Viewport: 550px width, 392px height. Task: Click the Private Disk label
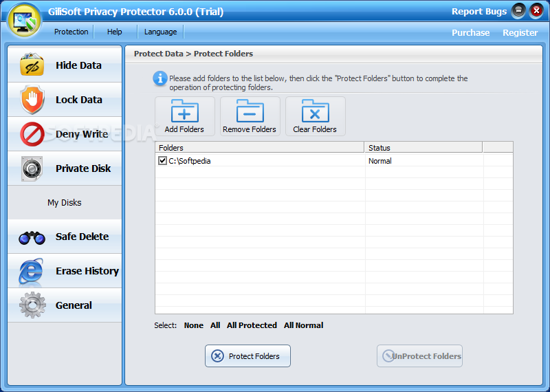tap(83, 168)
